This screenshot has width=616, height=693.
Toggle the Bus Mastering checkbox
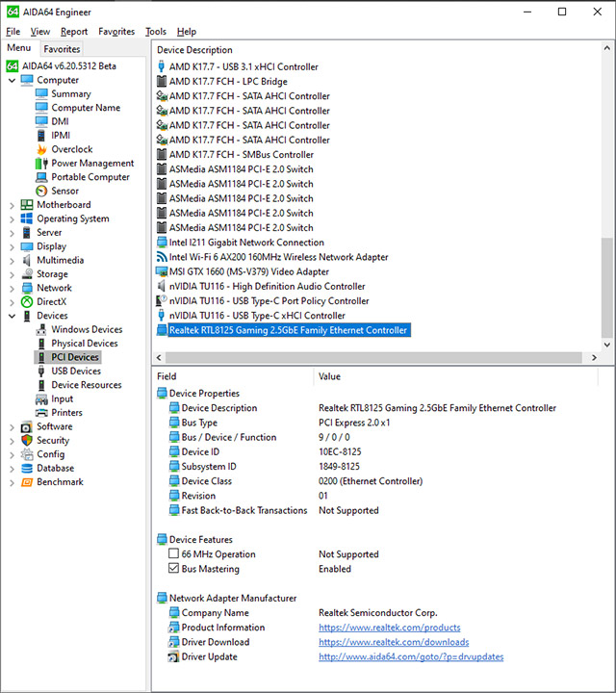tap(173, 568)
